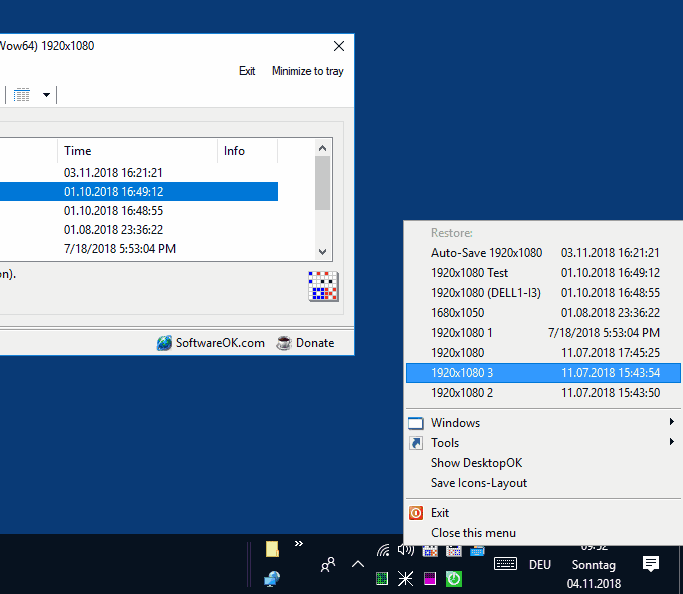Image resolution: width=683 pixels, height=594 pixels.
Task: Click the Donate link with coffee cup
Action: (305, 343)
